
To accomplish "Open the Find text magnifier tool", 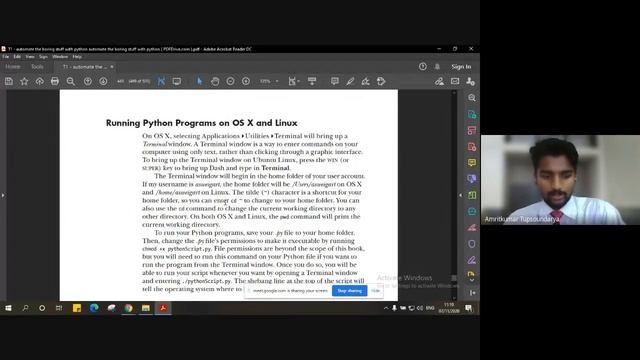I will pyautogui.click(x=71, y=81).
